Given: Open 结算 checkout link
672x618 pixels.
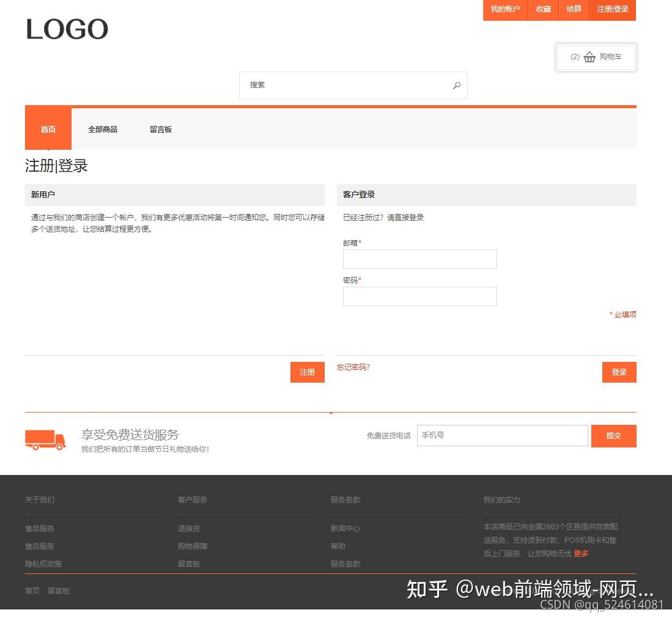Looking at the screenshot, I should tap(574, 9).
